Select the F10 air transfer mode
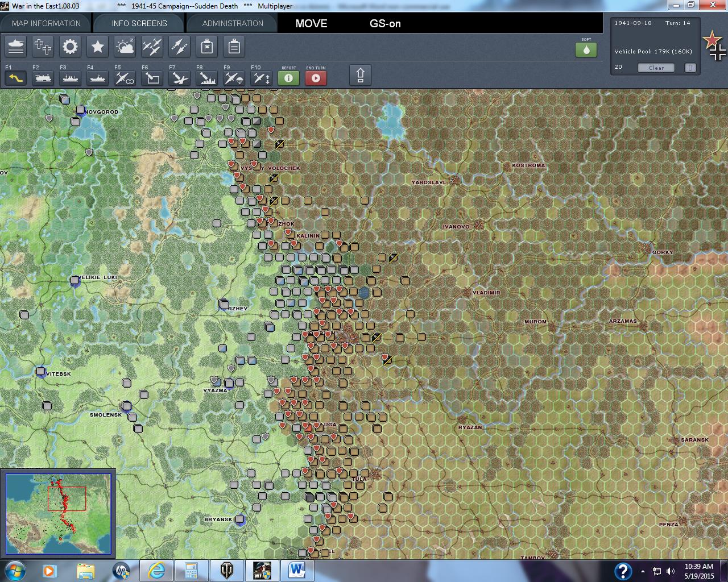The width and height of the screenshot is (728, 582). click(x=262, y=77)
